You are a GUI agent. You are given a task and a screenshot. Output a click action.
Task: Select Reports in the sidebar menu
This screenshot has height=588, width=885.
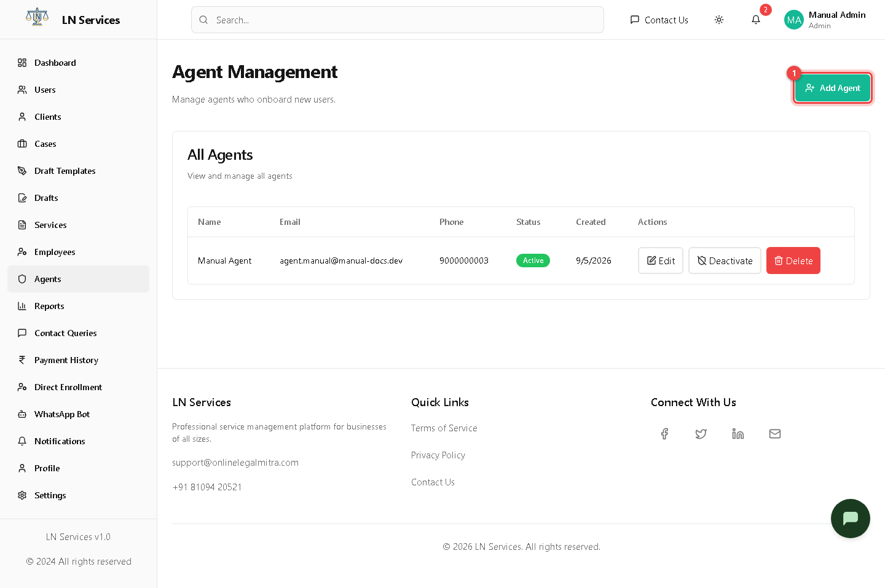(x=78, y=306)
